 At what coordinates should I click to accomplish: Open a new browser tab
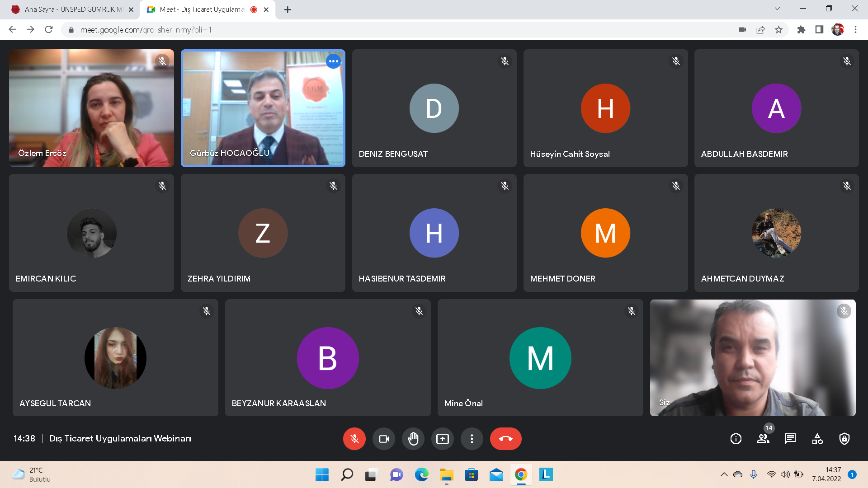[288, 9]
